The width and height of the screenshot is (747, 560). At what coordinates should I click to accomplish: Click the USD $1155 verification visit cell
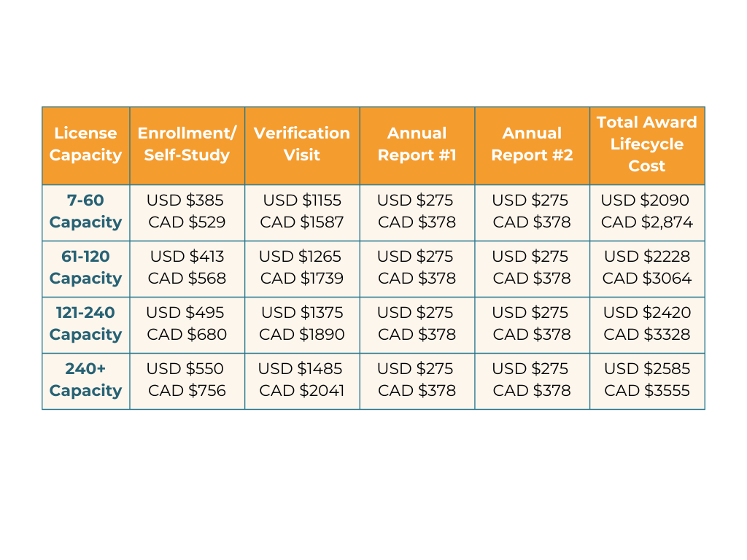click(302, 201)
